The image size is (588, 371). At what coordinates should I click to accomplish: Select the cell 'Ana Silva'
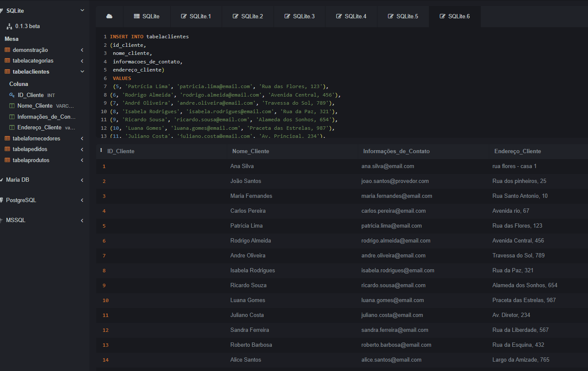point(242,166)
